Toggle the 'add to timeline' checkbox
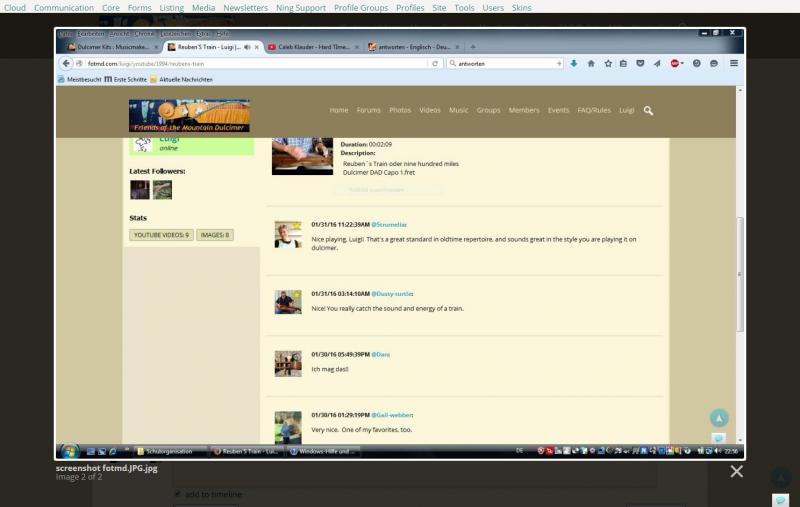 178,494
